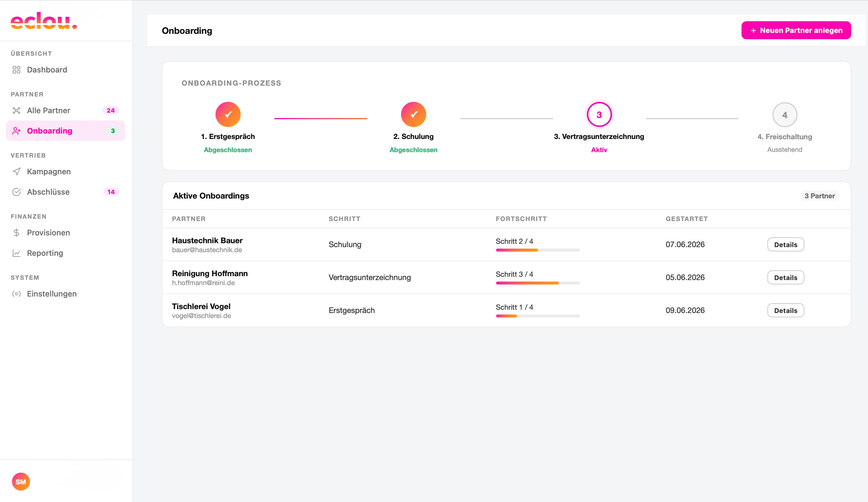
Task: Click Tischlerei Vogel progress bar
Action: pos(538,316)
